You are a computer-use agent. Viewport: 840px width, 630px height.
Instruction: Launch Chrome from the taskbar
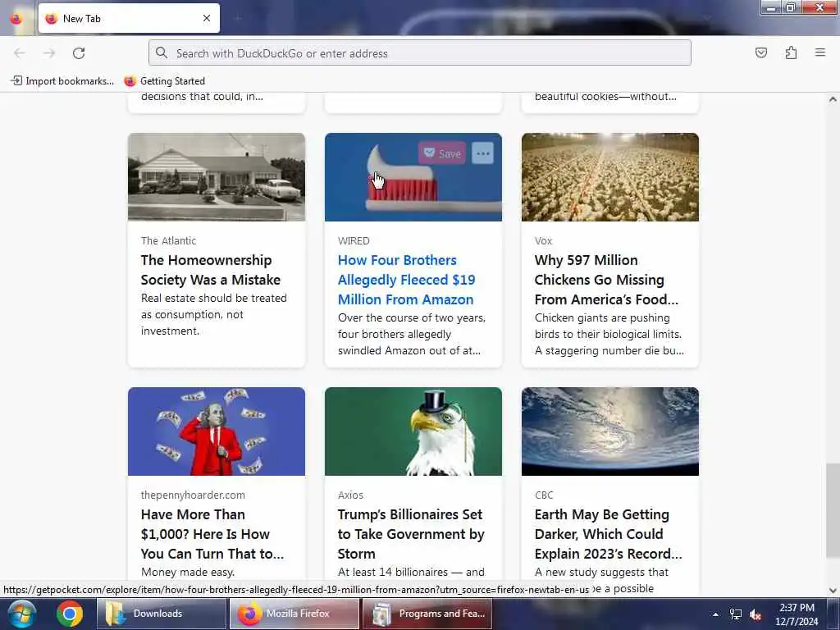point(70,614)
